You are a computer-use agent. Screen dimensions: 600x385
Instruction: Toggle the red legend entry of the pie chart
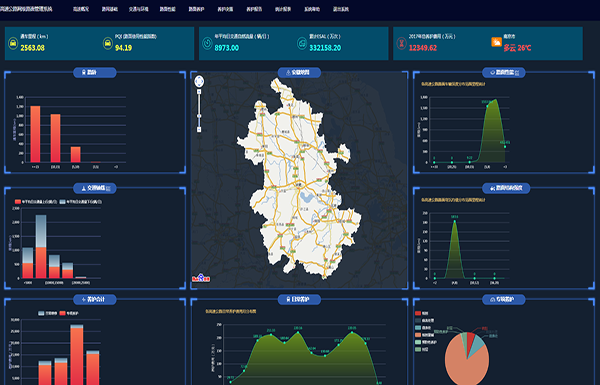point(422,313)
